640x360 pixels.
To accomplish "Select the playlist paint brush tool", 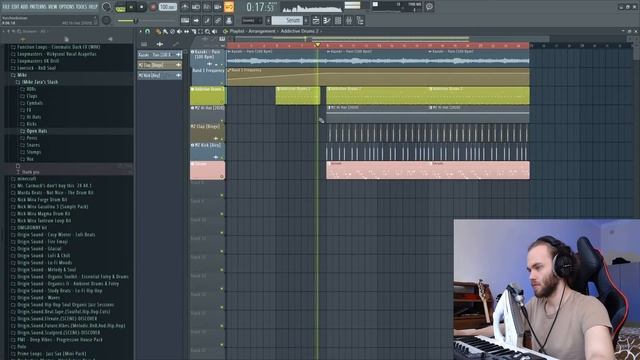I will click(x=165, y=31).
